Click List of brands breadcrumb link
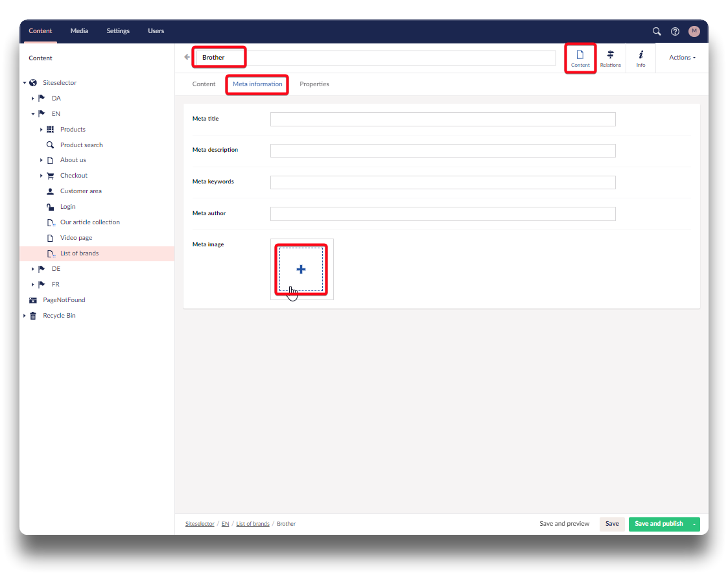The width and height of the screenshot is (728, 575). [253, 524]
